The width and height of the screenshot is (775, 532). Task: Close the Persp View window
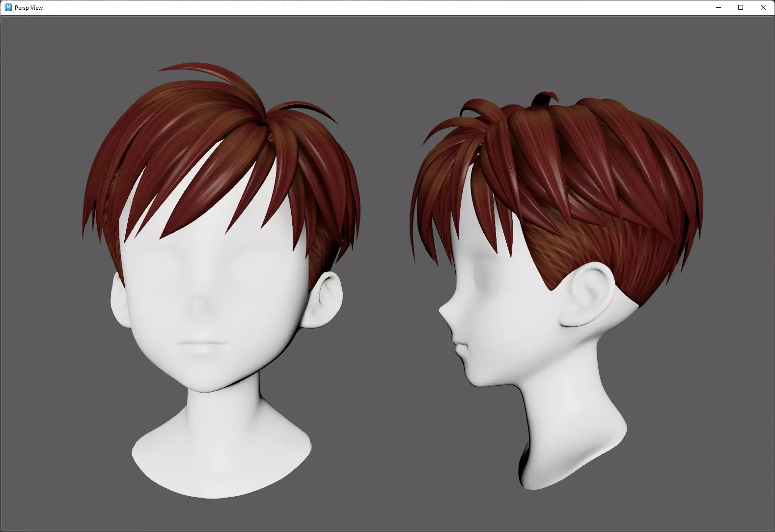(763, 7)
